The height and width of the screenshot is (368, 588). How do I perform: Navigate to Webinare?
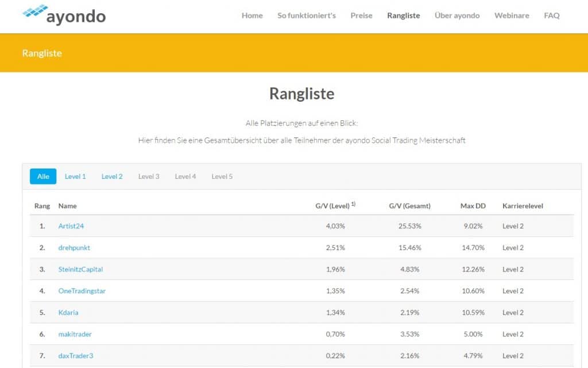(x=512, y=16)
